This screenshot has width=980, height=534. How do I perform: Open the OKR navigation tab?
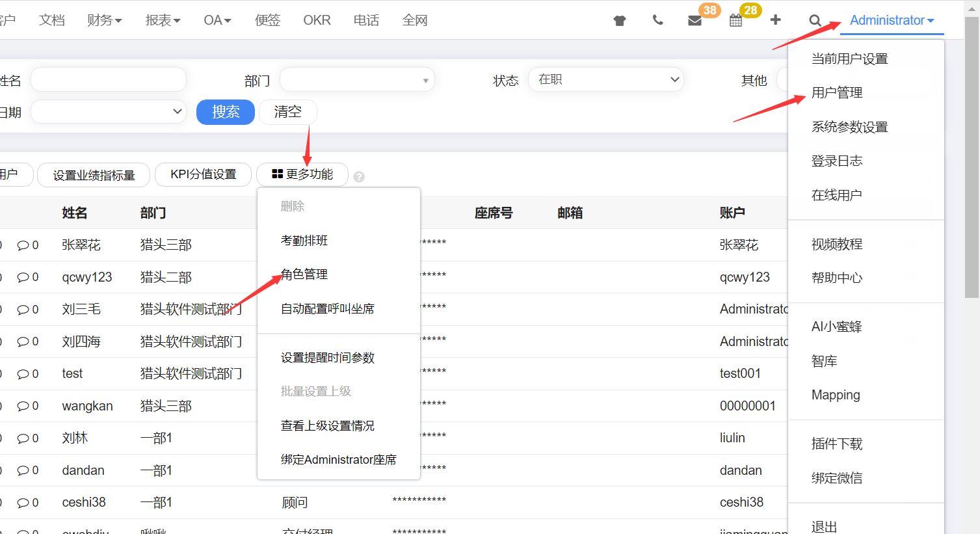point(317,20)
